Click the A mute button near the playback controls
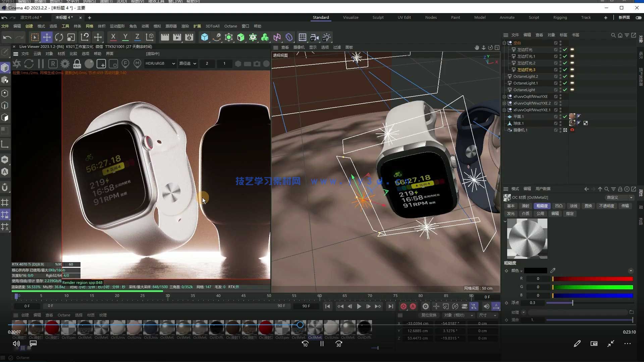 click(x=413, y=306)
